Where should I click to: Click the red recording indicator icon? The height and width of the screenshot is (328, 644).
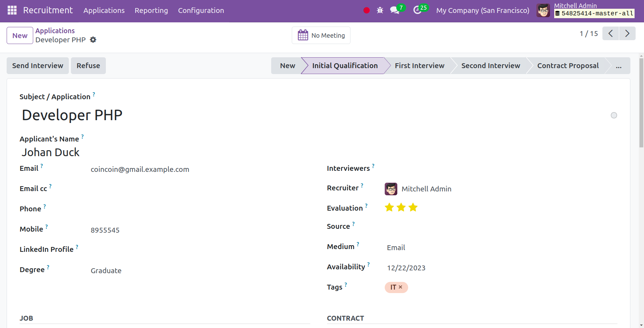pyautogui.click(x=367, y=10)
